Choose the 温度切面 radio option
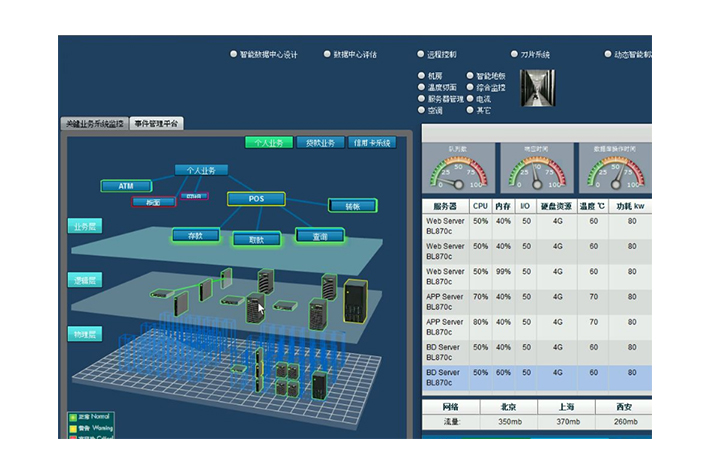This screenshot has height=473, width=709. point(421,87)
